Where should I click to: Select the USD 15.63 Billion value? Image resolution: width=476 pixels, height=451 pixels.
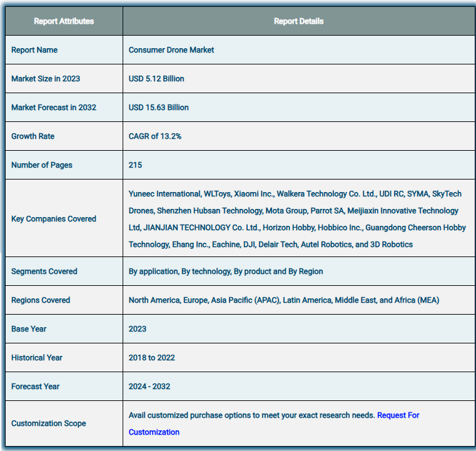(158, 108)
